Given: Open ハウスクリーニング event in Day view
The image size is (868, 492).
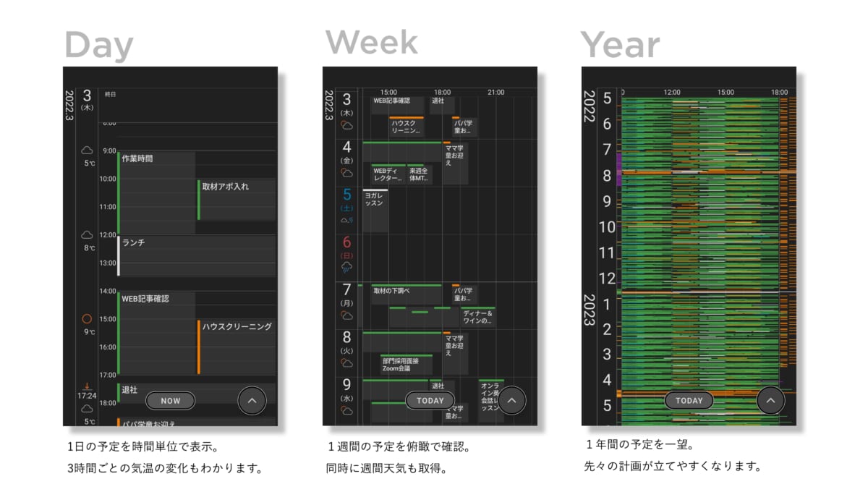Looking at the screenshot, I should pos(237,347).
